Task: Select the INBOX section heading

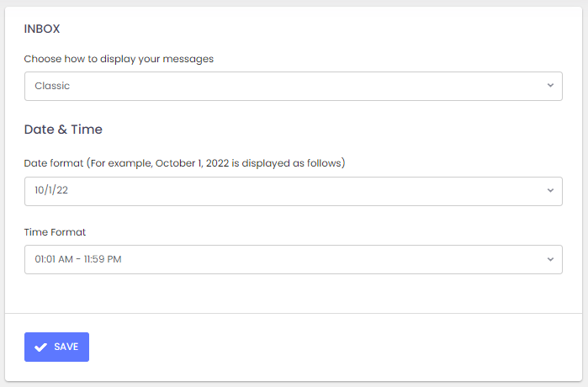Action: click(x=42, y=29)
